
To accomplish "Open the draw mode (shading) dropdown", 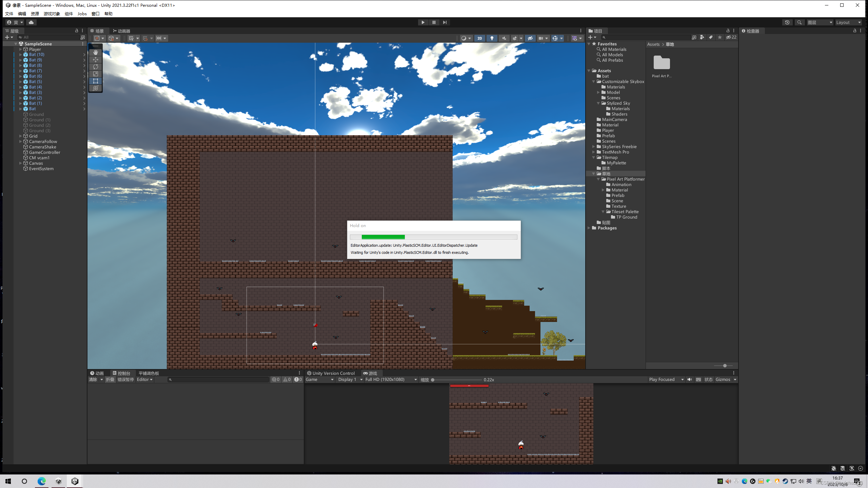I will [466, 38].
